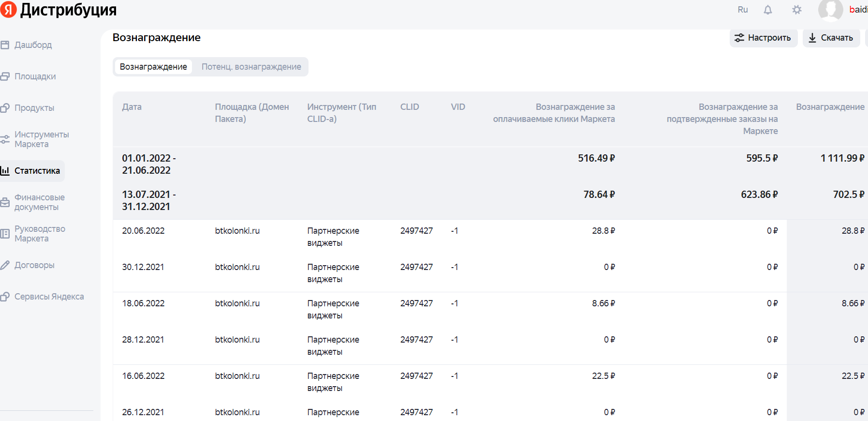Click the 8.66 ₽ clicks reward cell
This screenshot has height=421, width=868.
603,303
